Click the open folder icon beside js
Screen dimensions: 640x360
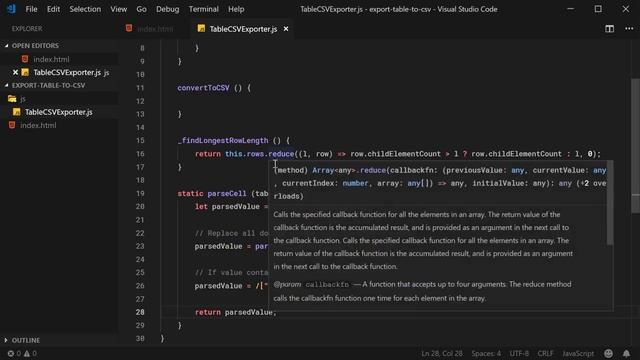12,99
